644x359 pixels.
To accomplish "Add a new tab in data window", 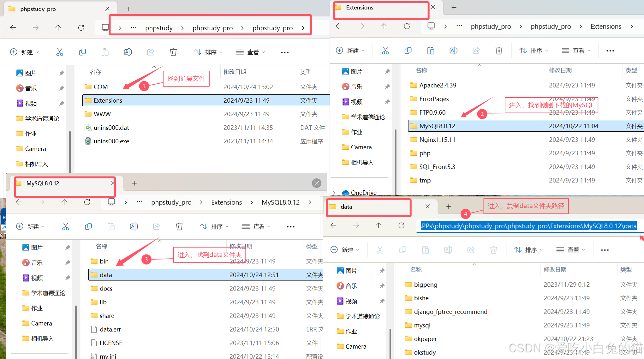I will point(449,206).
